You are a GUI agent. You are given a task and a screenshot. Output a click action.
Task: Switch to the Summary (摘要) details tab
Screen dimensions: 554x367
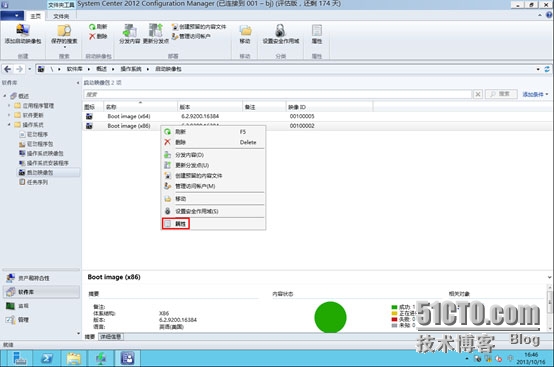coord(90,337)
